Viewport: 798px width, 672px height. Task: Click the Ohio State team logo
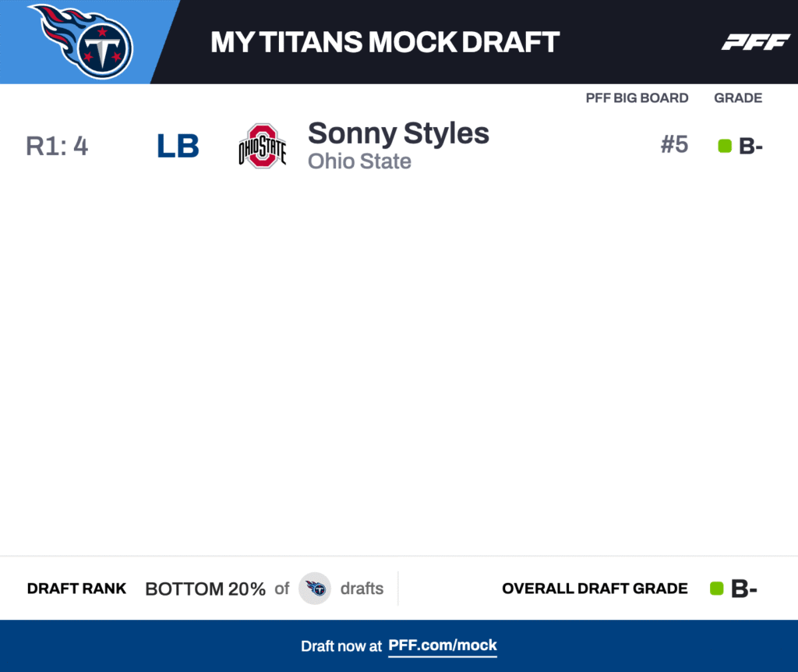tap(262, 146)
